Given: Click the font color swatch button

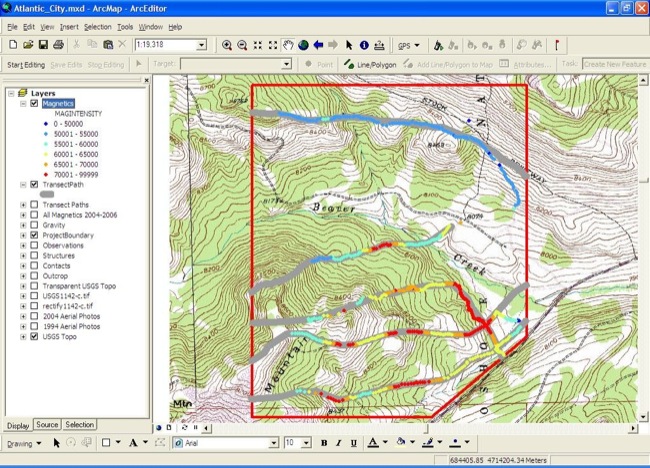Looking at the screenshot, I should tap(373, 442).
